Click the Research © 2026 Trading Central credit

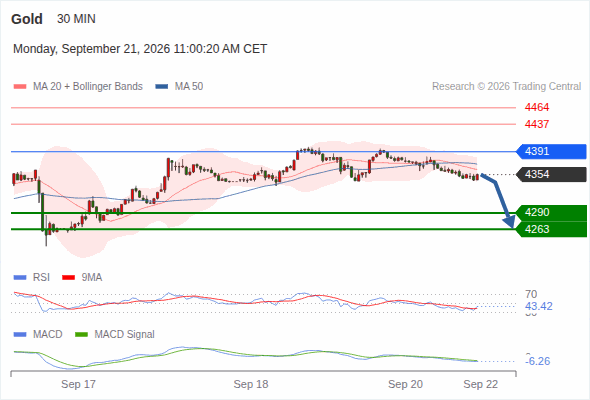506,87
